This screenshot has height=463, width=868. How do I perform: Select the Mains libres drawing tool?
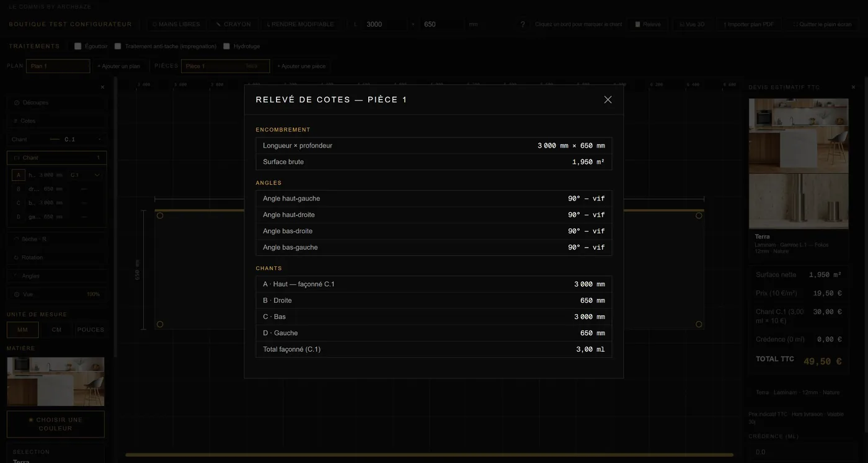pos(176,24)
